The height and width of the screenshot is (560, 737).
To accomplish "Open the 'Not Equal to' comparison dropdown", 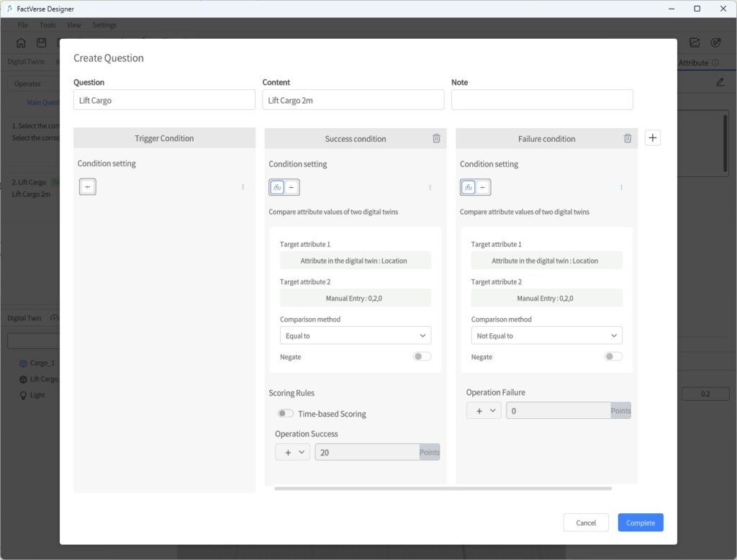I will click(x=546, y=335).
